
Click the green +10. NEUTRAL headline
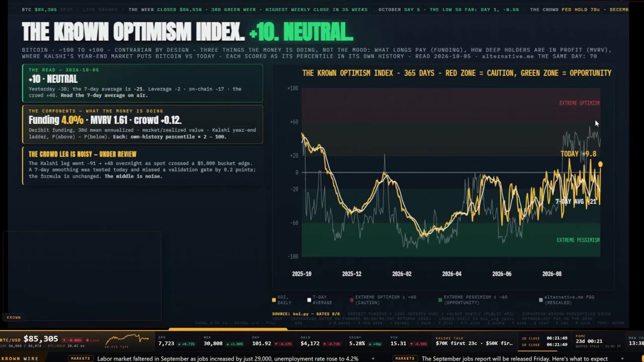pos(301,32)
